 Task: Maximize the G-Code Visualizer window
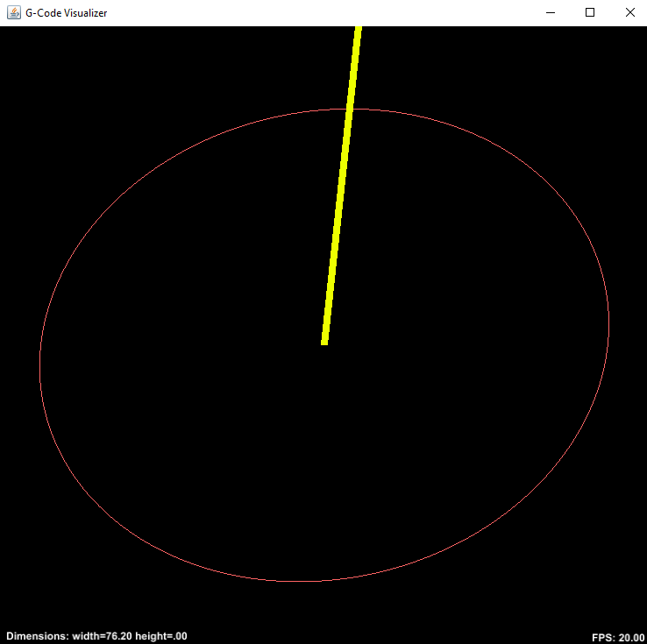590,12
